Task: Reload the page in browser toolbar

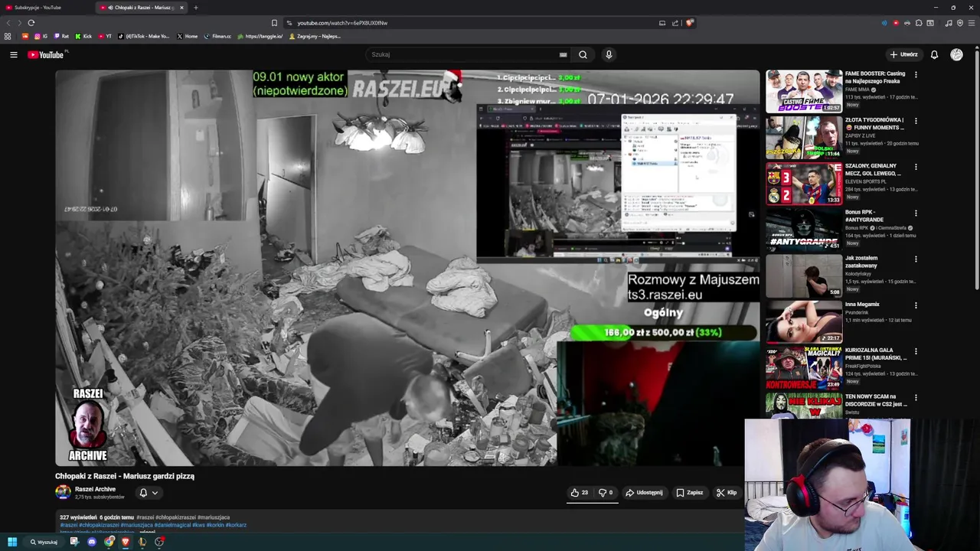Action: click(x=31, y=23)
